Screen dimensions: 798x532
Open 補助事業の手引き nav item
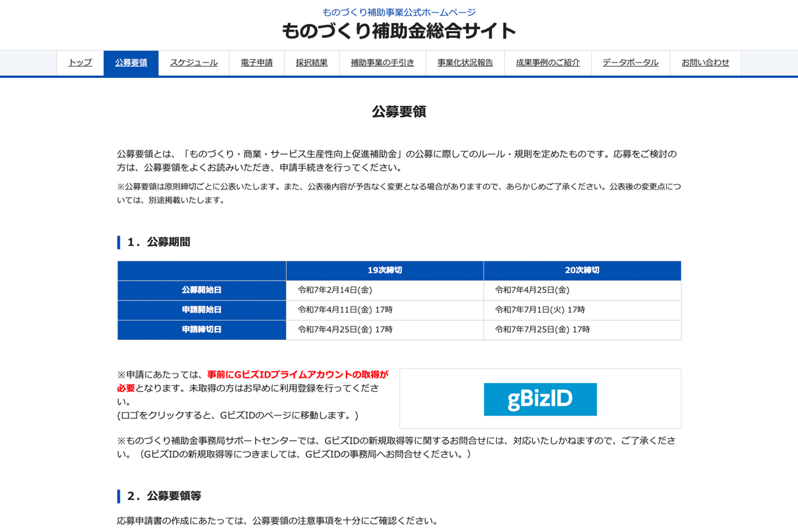[x=382, y=63]
